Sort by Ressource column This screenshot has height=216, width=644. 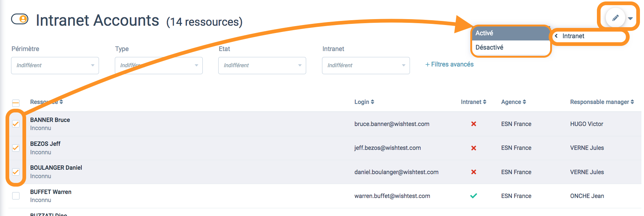pos(46,102)
